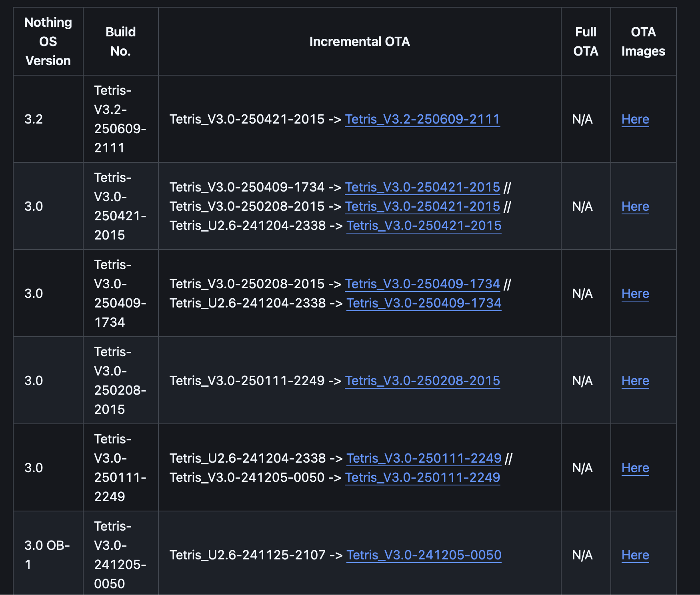This screenshot has height=595, width=700.
Task: Open the 'Here' link for 3.0 OB-1
Action: (635, 555)
